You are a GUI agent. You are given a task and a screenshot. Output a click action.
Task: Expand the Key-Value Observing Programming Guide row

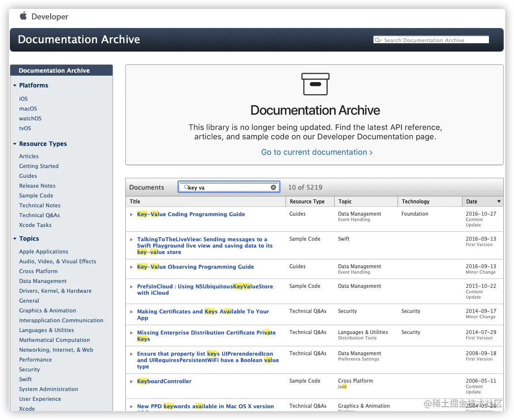(132, 267)
